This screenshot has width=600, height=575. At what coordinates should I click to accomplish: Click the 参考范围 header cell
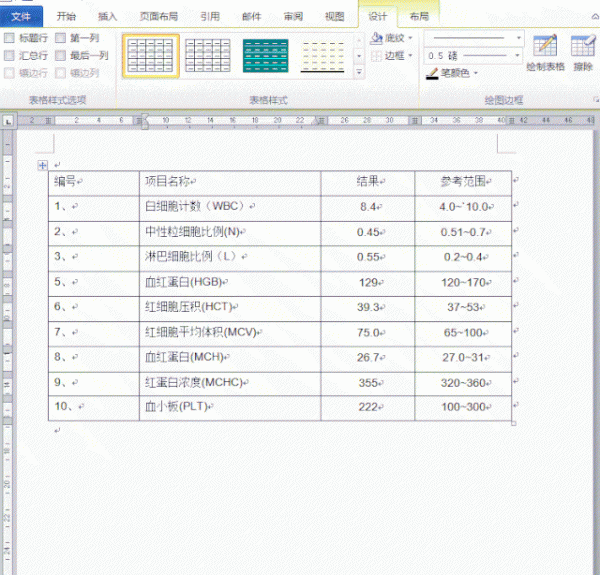(463, 183)
